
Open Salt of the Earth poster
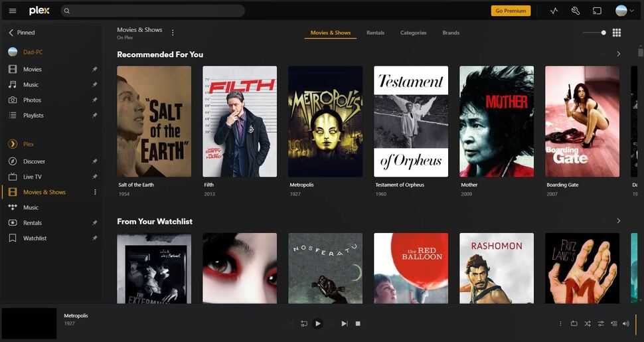tap(154, 122)
